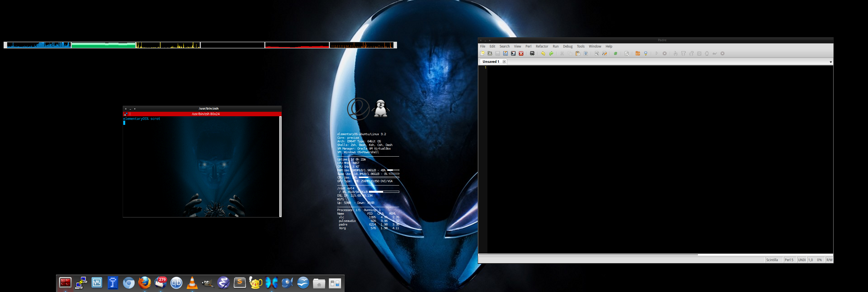Open VLC media player from dock
Image resolution: width=868 pixels, height=292 pixels.
(x=192, y=283)
